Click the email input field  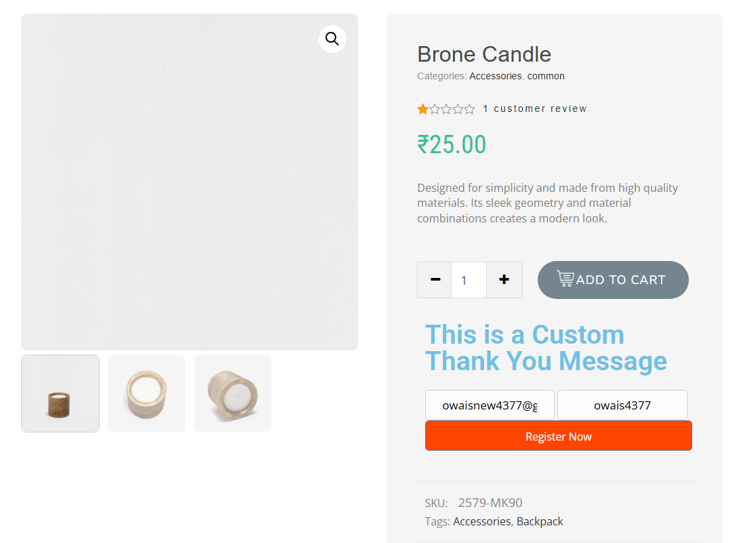point(490,405)
